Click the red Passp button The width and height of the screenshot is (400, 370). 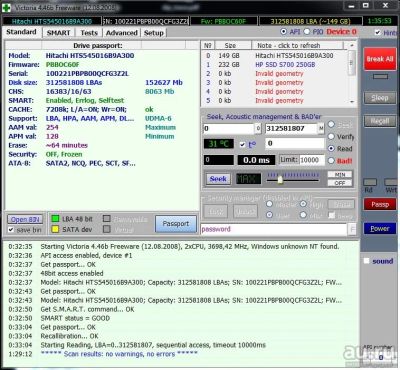coord(380,204)
